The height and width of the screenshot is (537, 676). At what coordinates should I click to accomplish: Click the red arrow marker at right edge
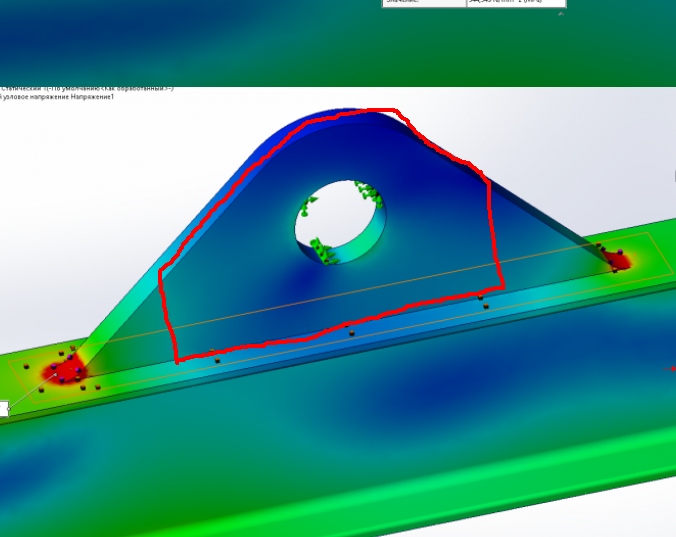[x=671, y=368]
